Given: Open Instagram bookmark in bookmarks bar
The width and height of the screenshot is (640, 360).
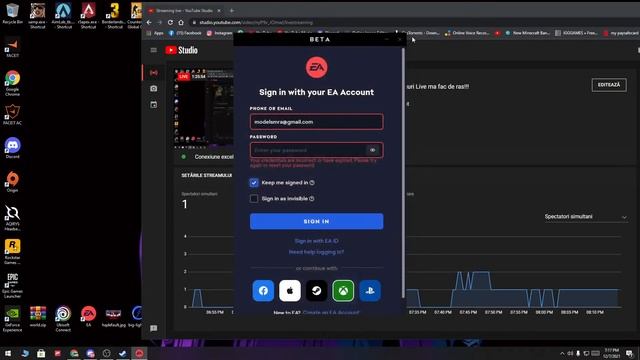Looking at the screenshot, I should point(220,33).
